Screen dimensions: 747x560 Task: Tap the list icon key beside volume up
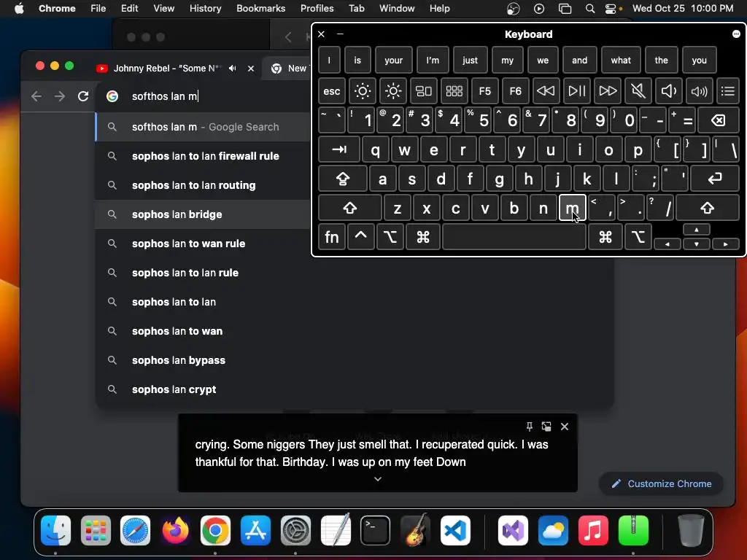point(728,91)
